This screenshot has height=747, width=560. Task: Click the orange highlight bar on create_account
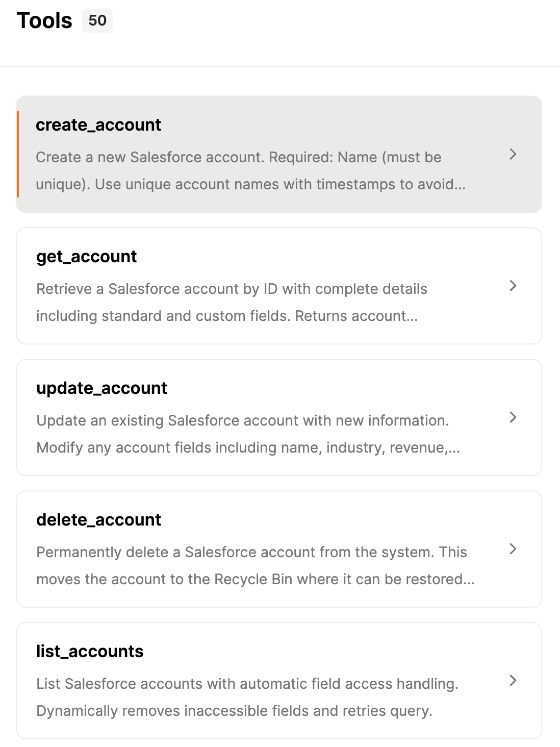point(19,154)
